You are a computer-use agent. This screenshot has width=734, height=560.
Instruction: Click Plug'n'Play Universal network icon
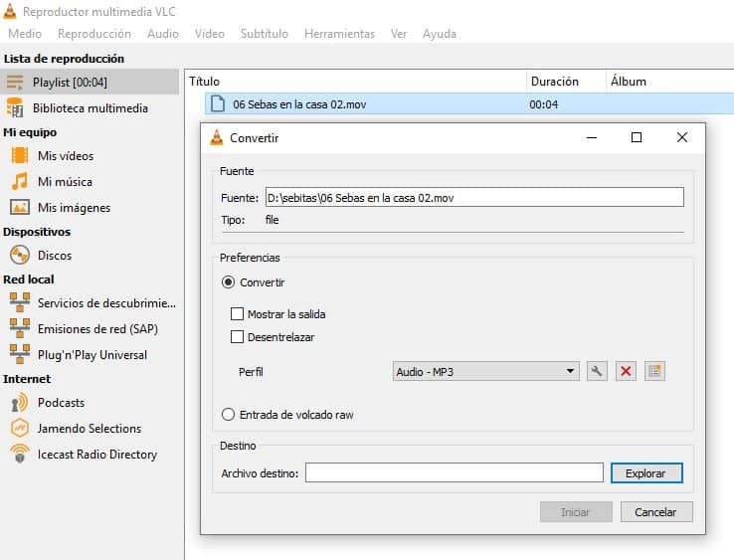(x=20, y=354)
